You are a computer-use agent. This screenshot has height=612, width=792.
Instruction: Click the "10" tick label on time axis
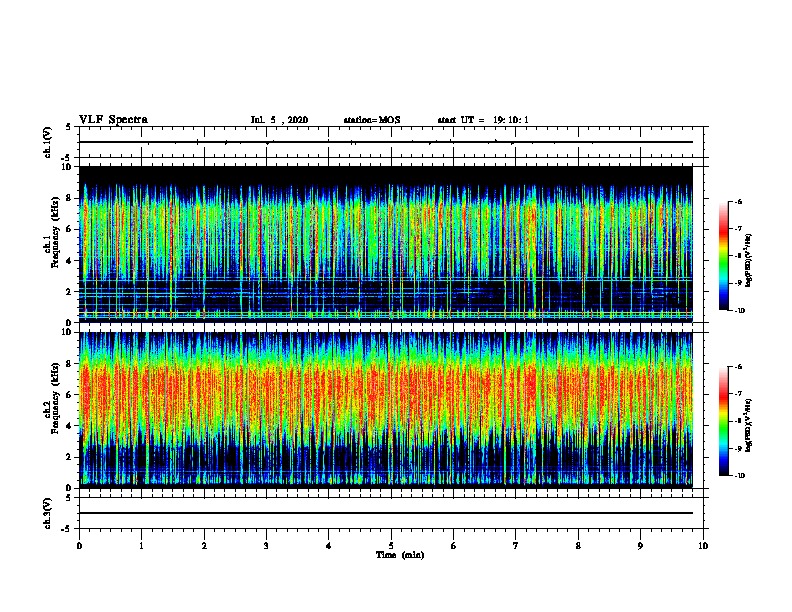(x=703, y=545)
